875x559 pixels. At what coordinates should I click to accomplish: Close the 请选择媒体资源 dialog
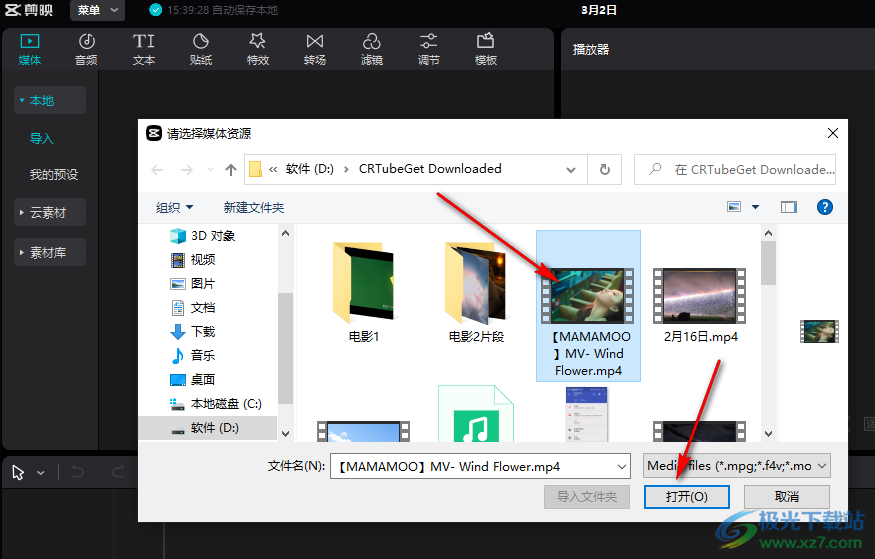pos(833,133)
